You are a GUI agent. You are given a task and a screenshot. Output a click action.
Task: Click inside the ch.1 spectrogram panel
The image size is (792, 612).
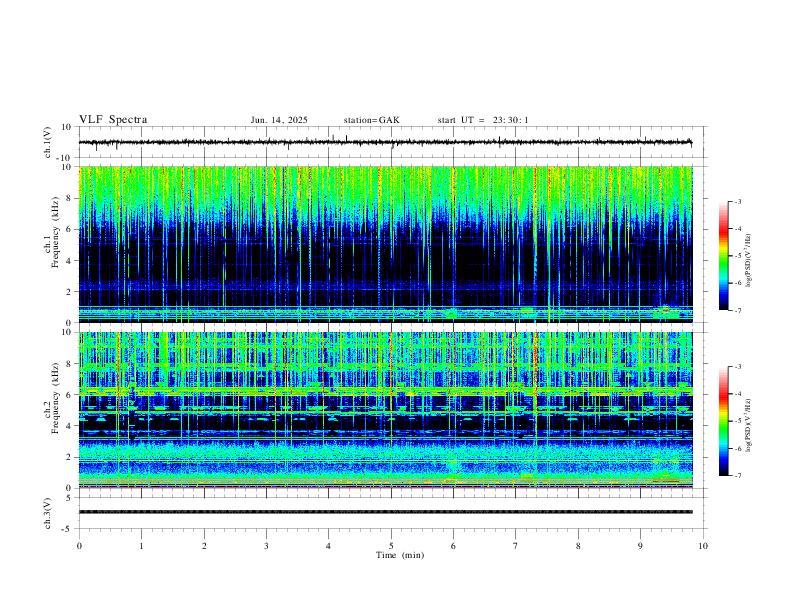pos(385,244)
